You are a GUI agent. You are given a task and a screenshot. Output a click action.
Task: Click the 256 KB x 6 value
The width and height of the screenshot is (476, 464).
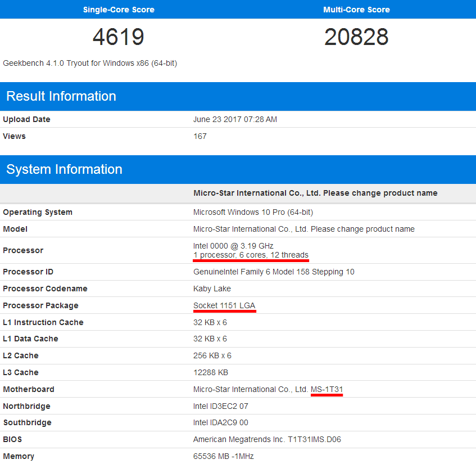tap(212, 356)
